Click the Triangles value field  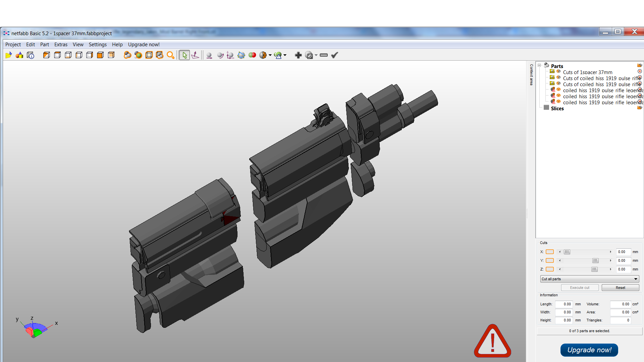(x=620, y=320)
